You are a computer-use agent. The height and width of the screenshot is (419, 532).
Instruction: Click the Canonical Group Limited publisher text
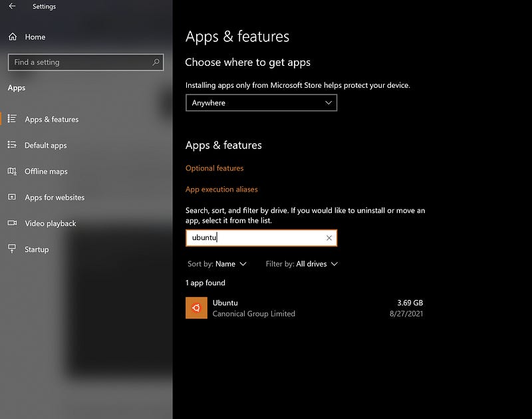click(254, 313)
